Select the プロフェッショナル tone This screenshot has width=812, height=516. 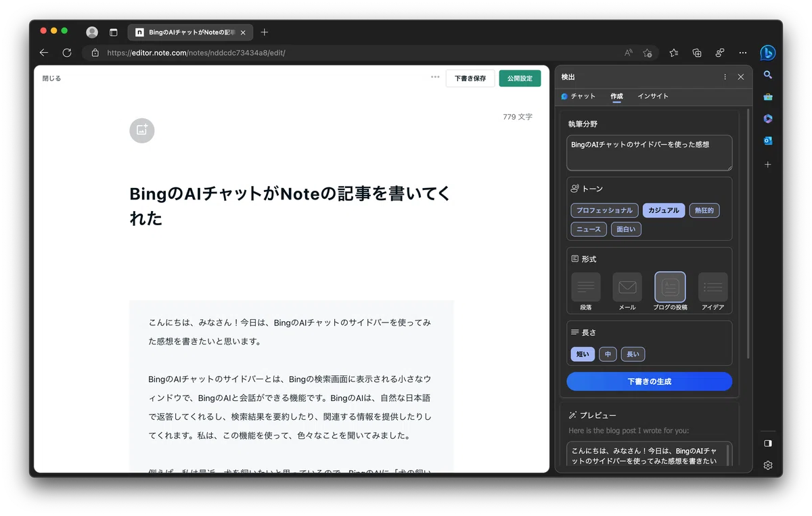604,210
